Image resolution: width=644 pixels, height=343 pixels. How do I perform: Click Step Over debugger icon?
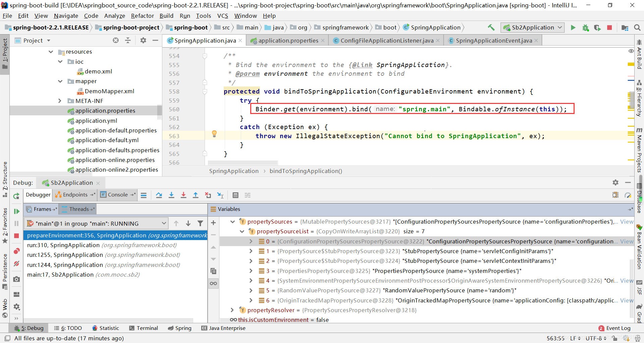pyautogui.click(x=159, y=195)
